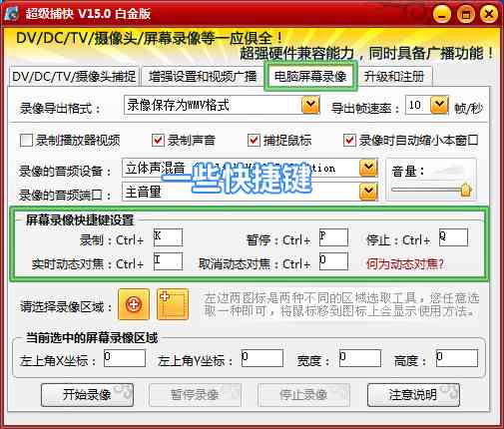Click the 实时动态对焦 hotkey field
The image size is (504, 429).
tap(168, 261)
